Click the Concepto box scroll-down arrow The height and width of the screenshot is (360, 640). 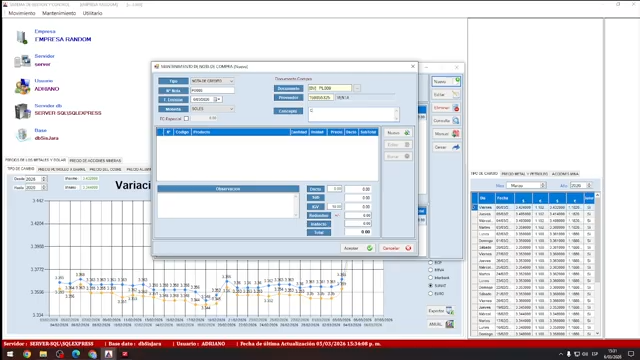click(x=396, y=118)
